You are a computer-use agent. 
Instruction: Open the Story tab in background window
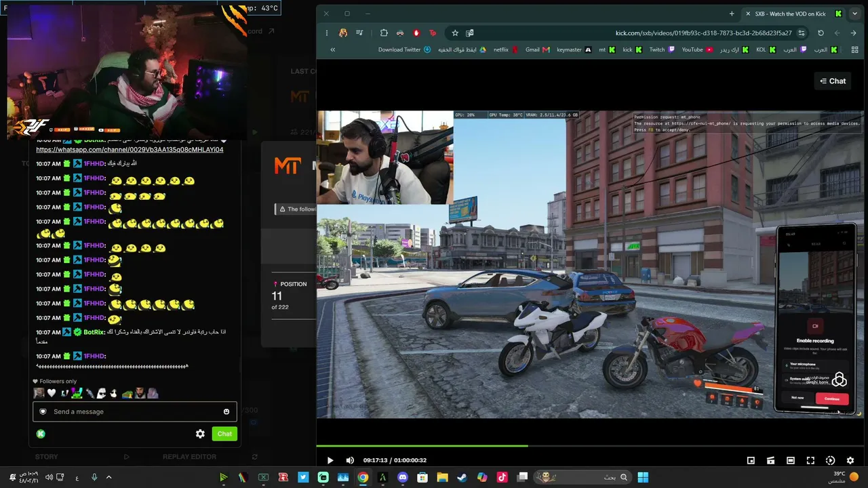click(x=47, y=457)
